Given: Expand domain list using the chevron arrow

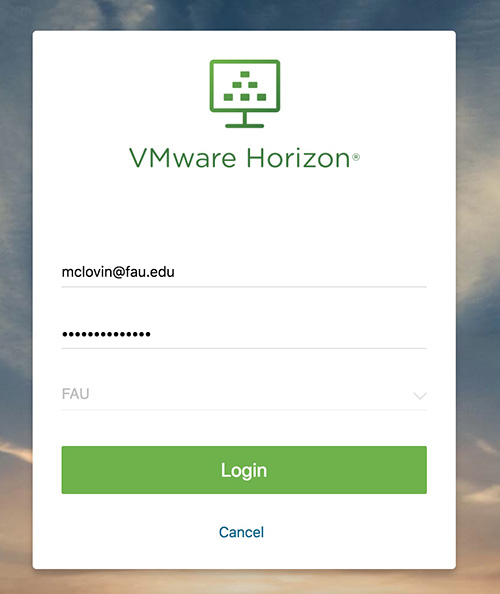Looking at the screenshot, I should click(420, 396).
